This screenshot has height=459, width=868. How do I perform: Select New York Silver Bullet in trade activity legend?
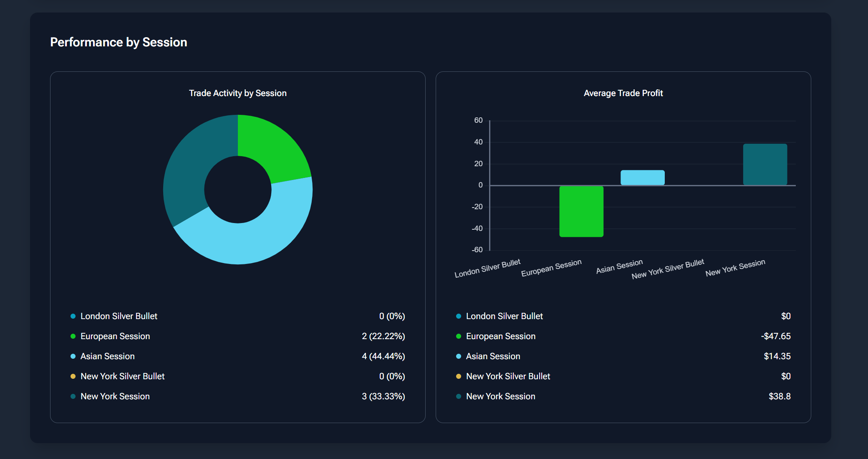[x=123, y=376]
